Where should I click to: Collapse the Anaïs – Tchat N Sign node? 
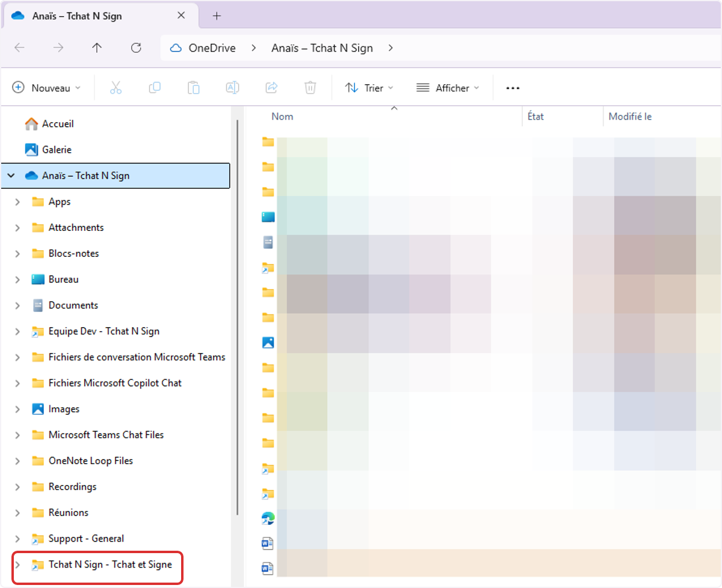coord(11,176)
